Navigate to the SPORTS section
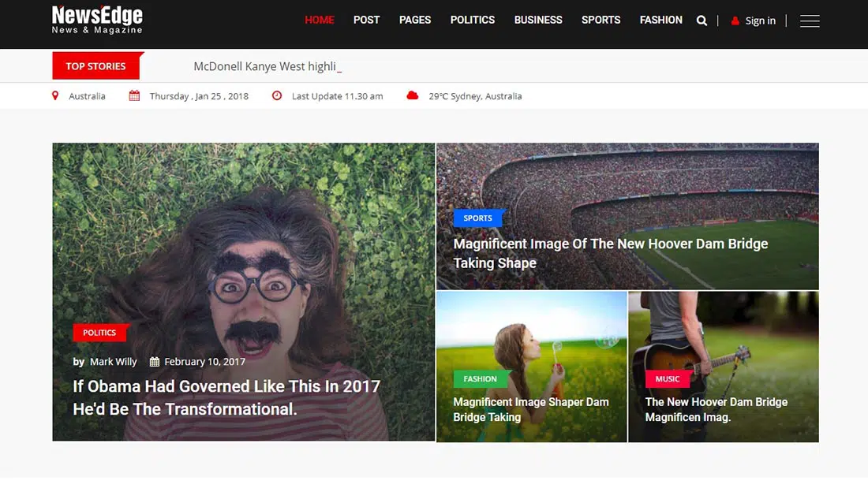Viewport: 868px width, 488px height. 600,20
